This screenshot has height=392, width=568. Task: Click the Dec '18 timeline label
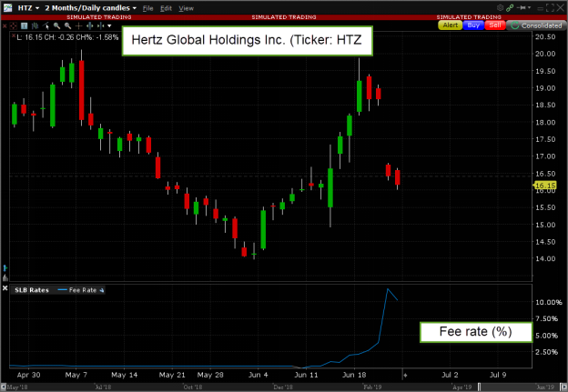coord(283,387)
